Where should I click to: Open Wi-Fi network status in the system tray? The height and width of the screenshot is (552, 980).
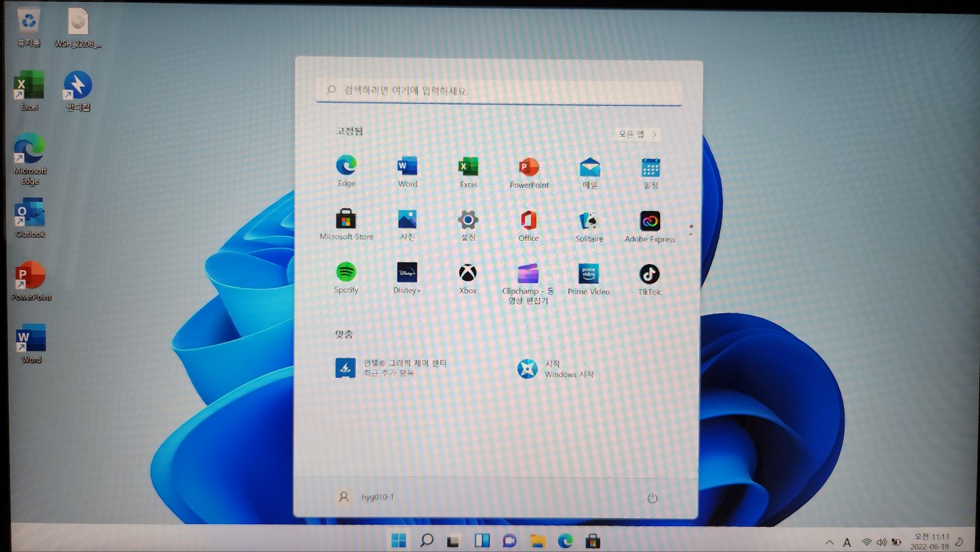pyautogui.click(x=866, y=542)
